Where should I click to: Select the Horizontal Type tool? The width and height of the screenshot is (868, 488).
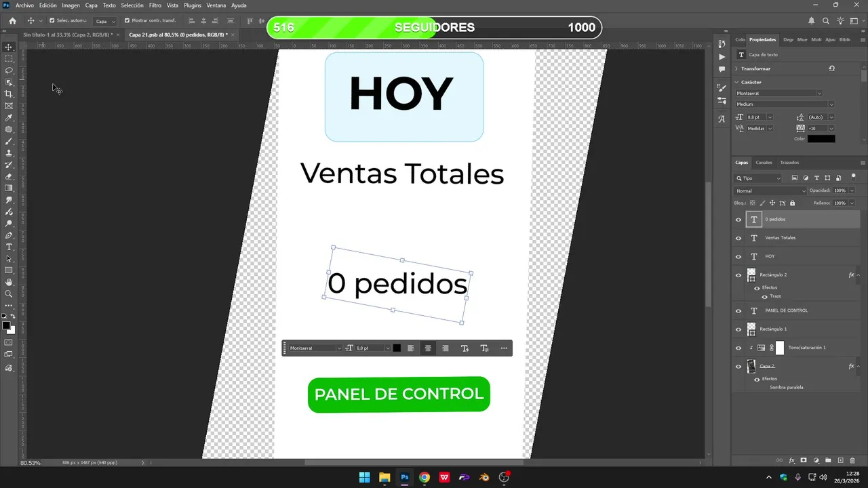pyautogui.click(x=9, y=247)
